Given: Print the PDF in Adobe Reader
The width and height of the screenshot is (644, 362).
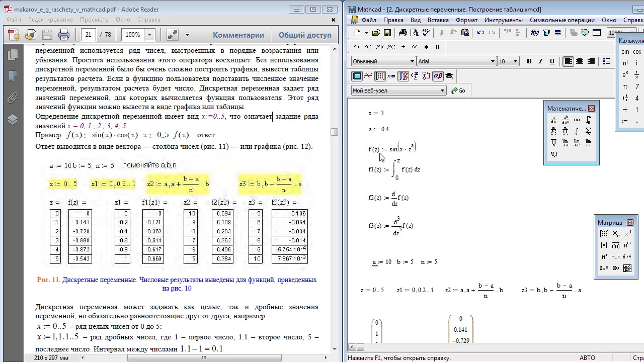Looking at the screenshot, I should (64, 35).
